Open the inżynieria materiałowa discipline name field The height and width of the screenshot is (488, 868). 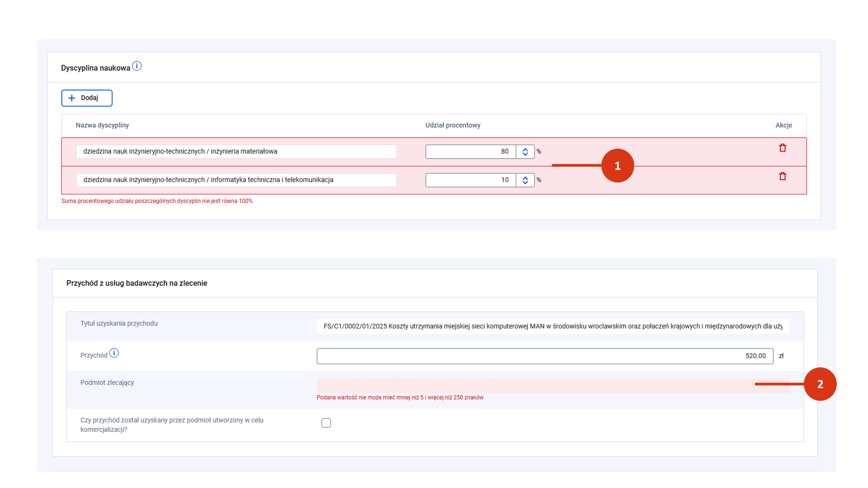click(236, 152)
